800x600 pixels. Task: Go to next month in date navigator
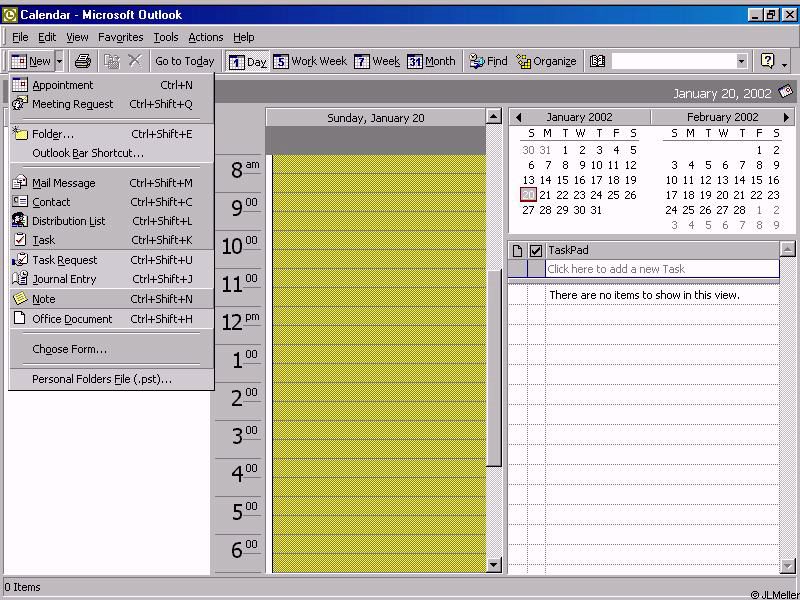pyautogui.click(x=786, y=117)
